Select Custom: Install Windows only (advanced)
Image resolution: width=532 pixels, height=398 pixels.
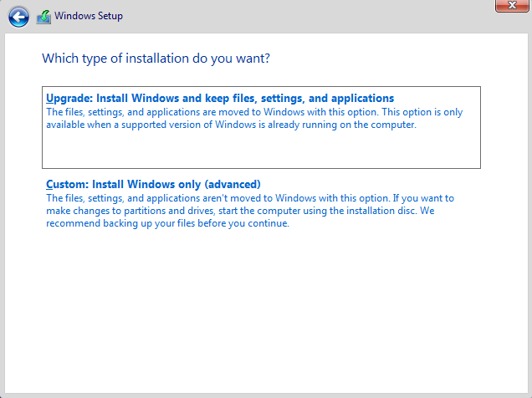click(x=154, y=184)
